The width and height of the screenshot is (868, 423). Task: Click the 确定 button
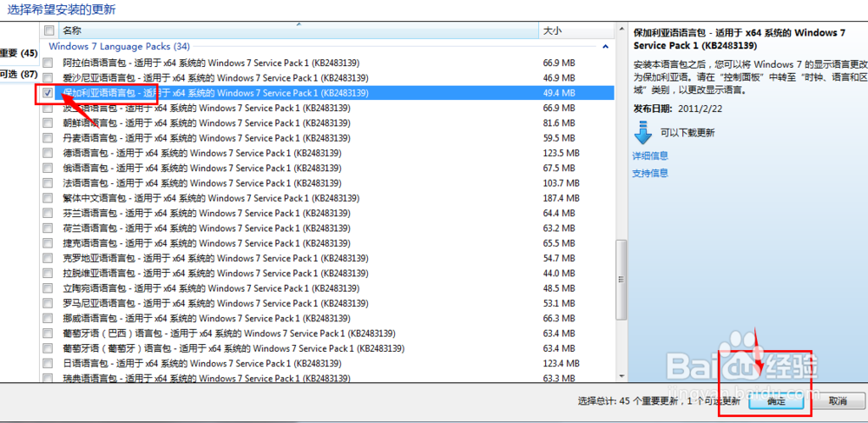click(776, 401)
